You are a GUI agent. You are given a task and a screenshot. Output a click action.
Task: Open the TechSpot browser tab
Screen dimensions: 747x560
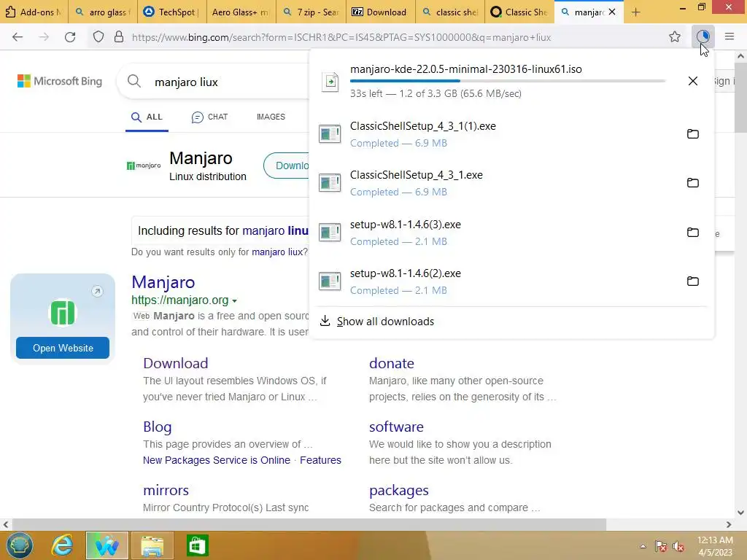172,12
